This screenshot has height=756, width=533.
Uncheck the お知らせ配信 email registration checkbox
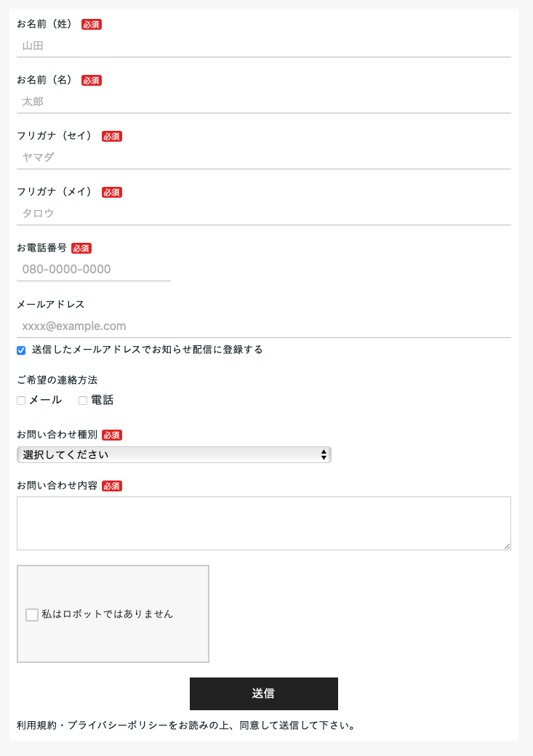point(20,350)
